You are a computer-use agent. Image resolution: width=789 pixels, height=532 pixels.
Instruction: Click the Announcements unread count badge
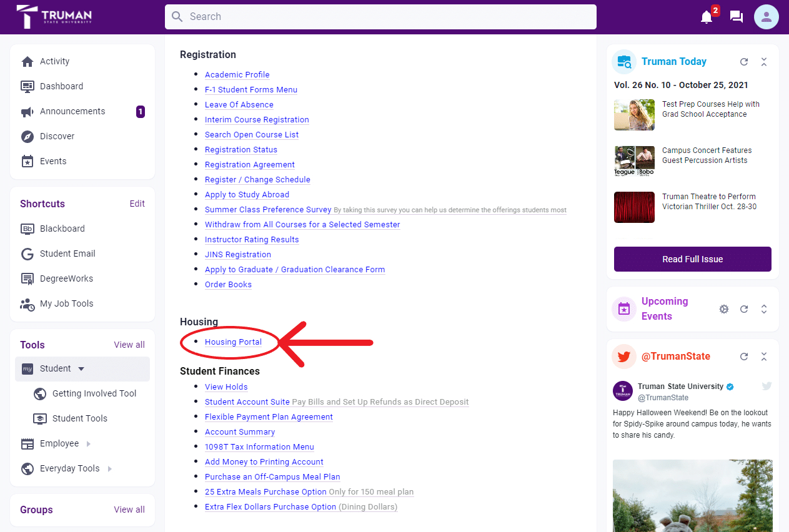[x=141, y=112]
